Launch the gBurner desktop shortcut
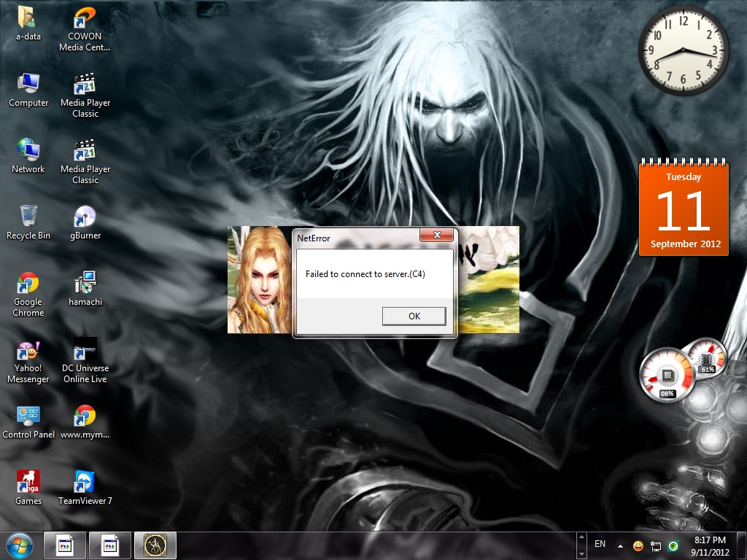The image size is (747, 560). coord(85,218)
